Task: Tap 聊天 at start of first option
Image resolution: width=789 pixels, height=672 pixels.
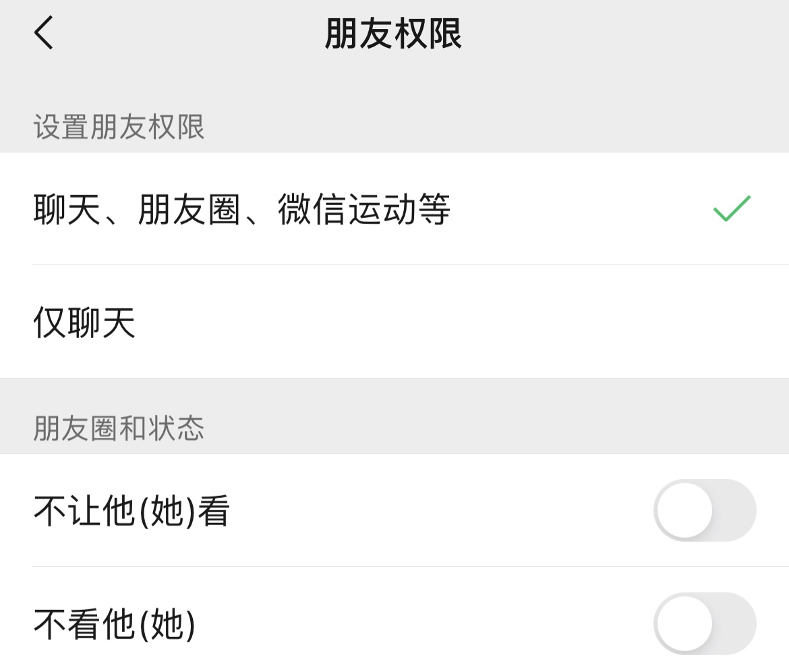Action: click(x=67, y=209)
